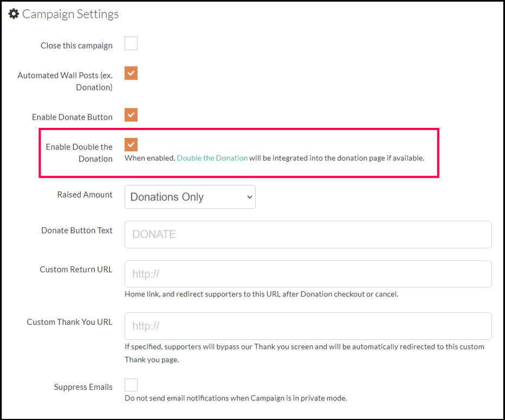
Task: Click the 'Suppress Emails' label
Action: click(x=83, y=387)
